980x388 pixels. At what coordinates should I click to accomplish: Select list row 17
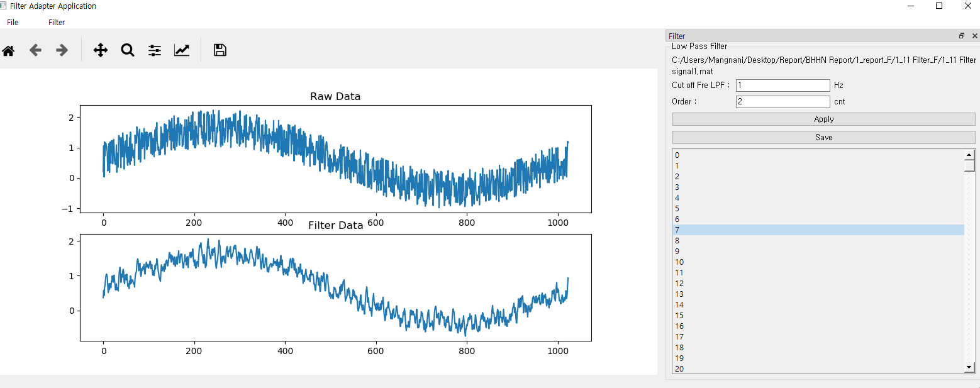(x=818, y=336)
